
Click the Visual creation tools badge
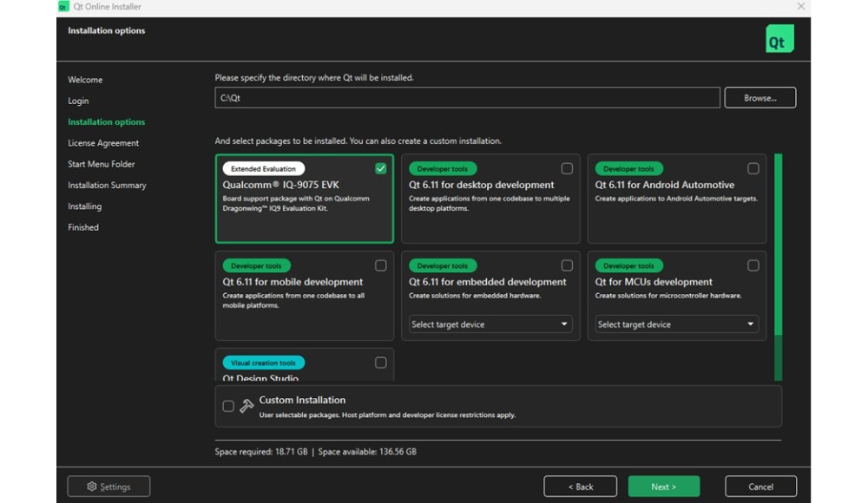[264, 363]
